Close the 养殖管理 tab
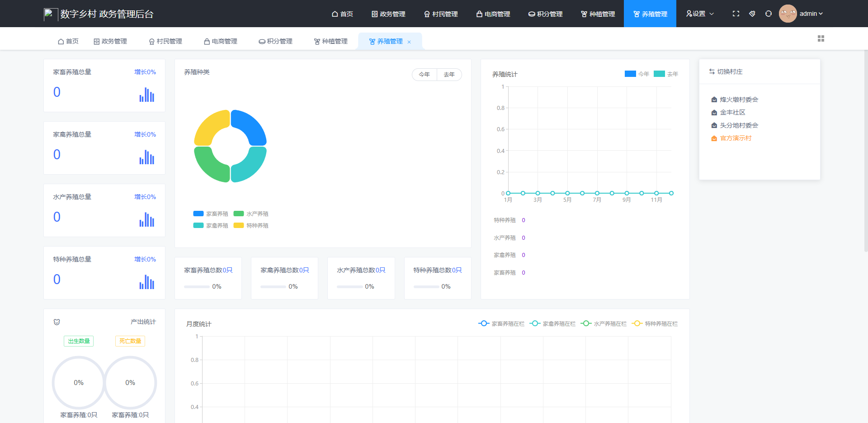Image resolution: width=868 pixels, height=423 pixels. point(409,42)
